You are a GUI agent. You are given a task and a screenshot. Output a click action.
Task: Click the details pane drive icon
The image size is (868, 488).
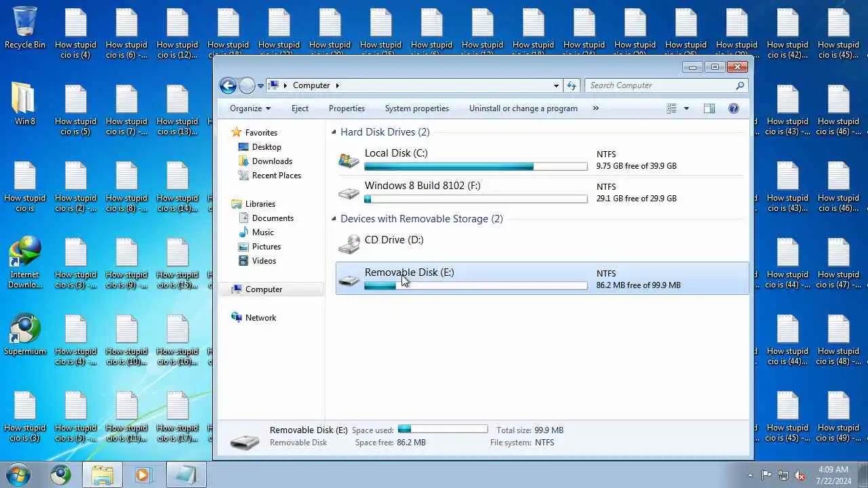244,441
